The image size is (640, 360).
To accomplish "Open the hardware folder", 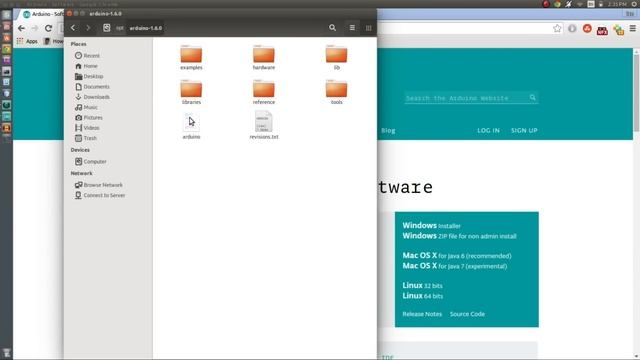I will (x=264, y=57).
